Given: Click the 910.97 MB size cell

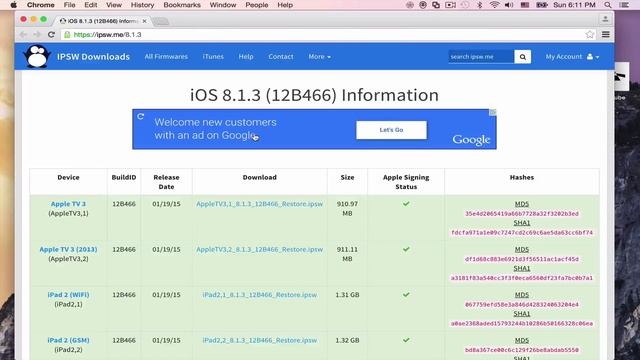Looking at the screenshot, I should coord(347,208).
